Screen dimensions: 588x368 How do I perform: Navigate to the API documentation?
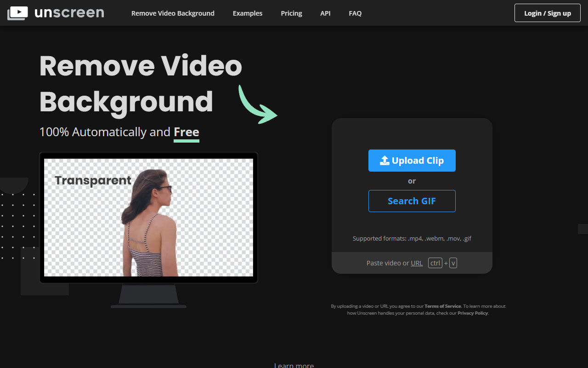(x=325, y=13)
